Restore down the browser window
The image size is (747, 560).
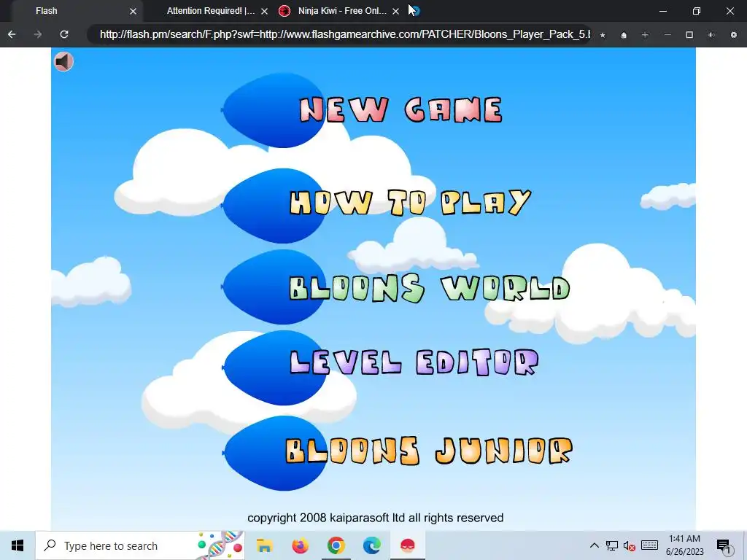click(697, 11)
